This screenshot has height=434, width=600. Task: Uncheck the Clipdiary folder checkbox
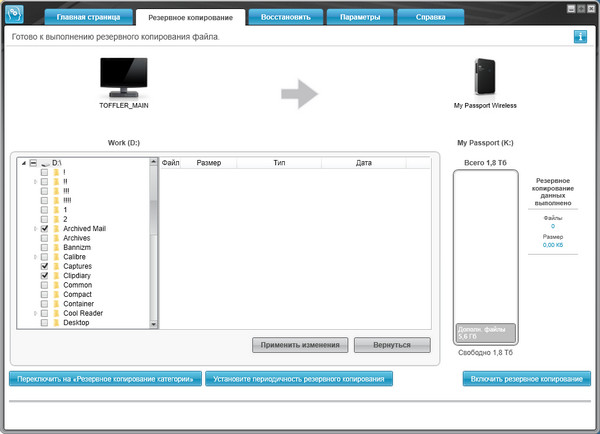44,275
